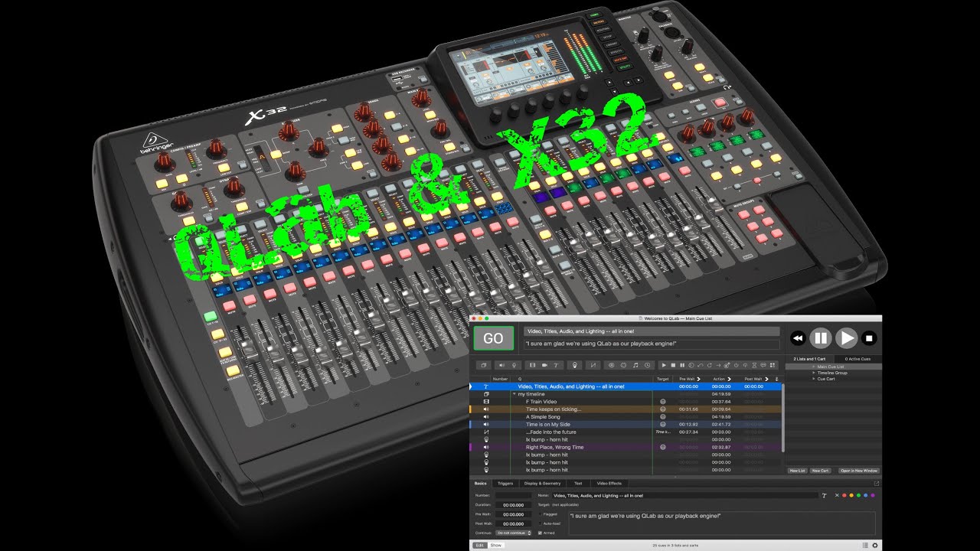
Task: Add a Text cue from the toolbar
Action: coord(556,365)
